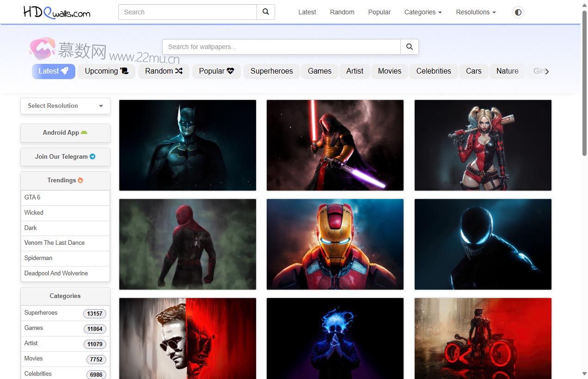Focus the Search for wallpapers input field
The width and height of the screenshot is (588, 379).
point(281,47)
